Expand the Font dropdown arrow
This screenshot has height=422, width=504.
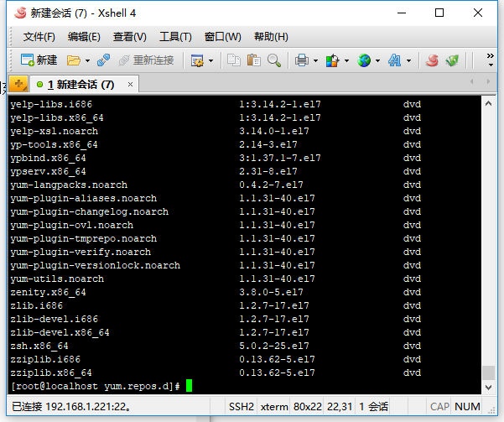(x=408, y=60)
